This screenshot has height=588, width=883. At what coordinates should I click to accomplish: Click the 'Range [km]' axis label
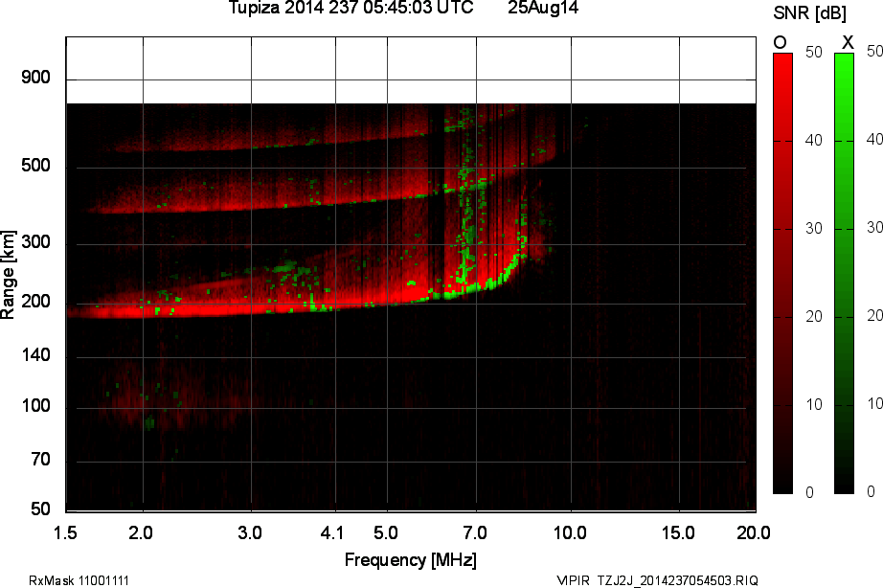click(8, 274)
